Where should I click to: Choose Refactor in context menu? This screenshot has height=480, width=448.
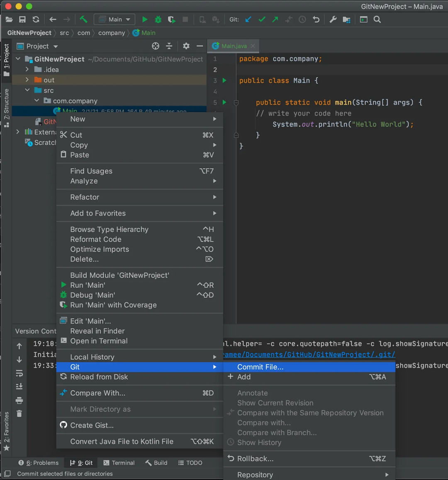tap(140, 197)
